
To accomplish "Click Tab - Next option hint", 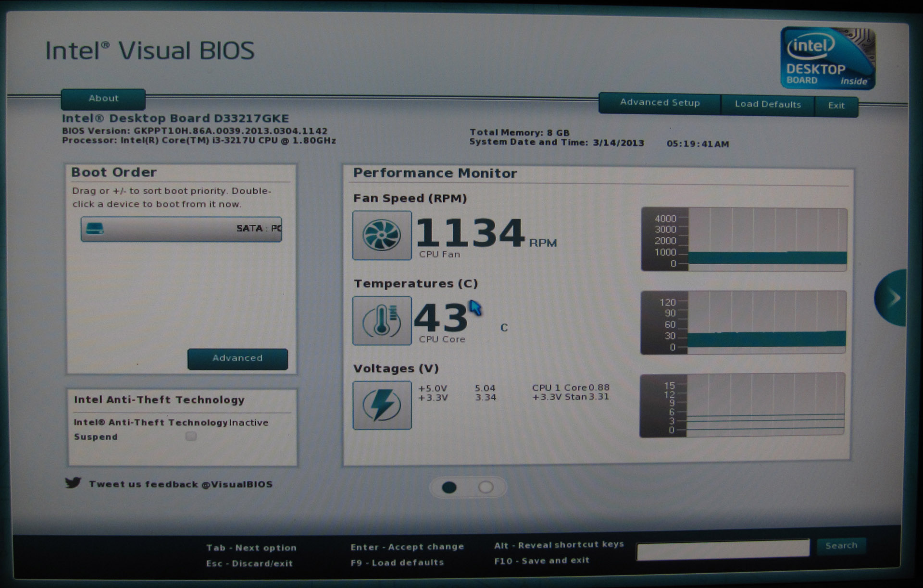I will 251,548.
